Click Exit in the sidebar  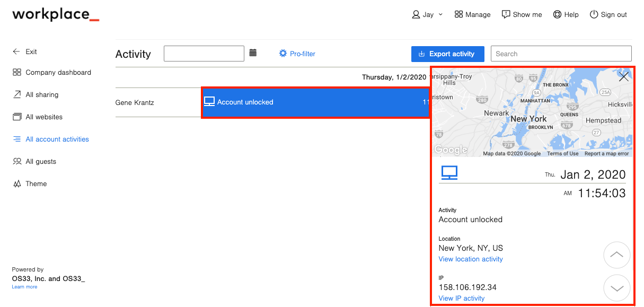(x=31, y=52)
